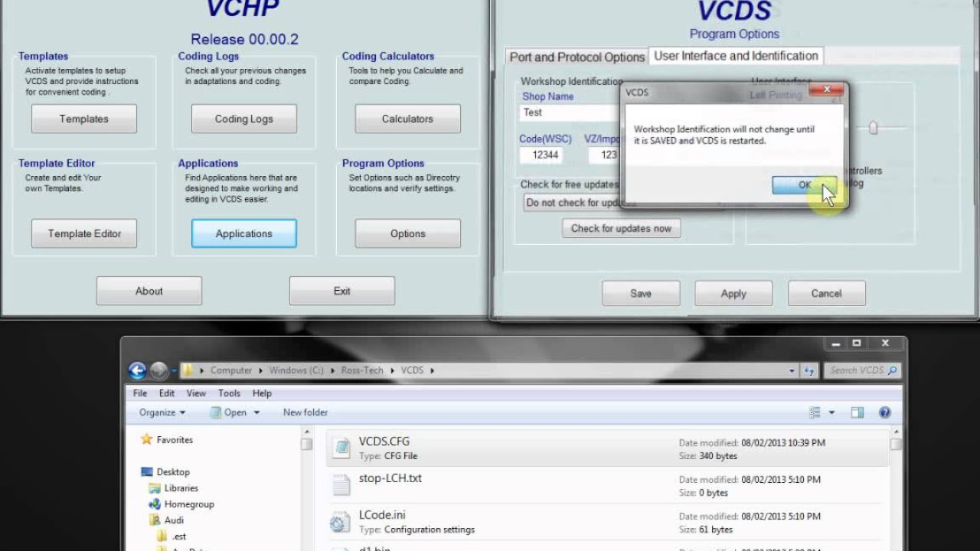Screen dimensions: 980x551
Task: Expand the arrow after Ross-Tech in breadcrumb
Action: click(391, 370)
